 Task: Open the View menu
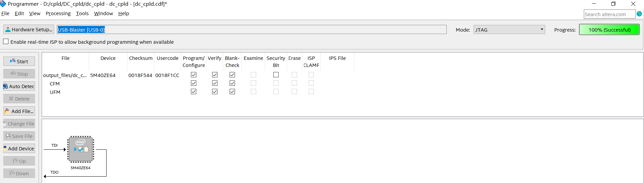click(x=35, y=13)
